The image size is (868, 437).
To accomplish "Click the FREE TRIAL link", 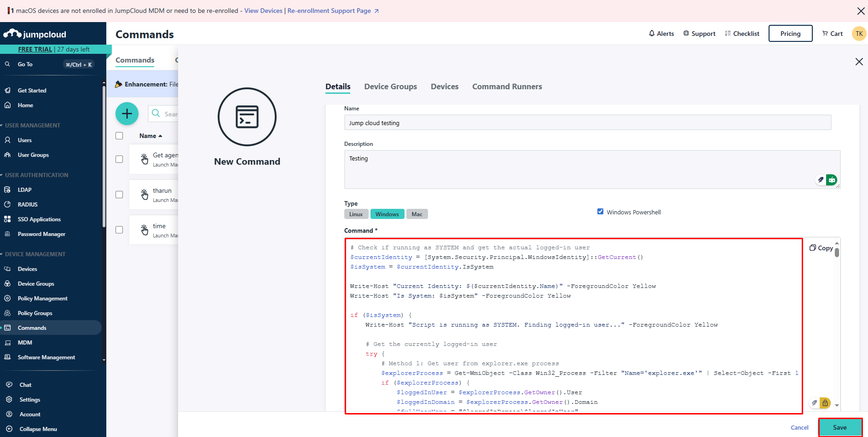I will coord(35,49).
